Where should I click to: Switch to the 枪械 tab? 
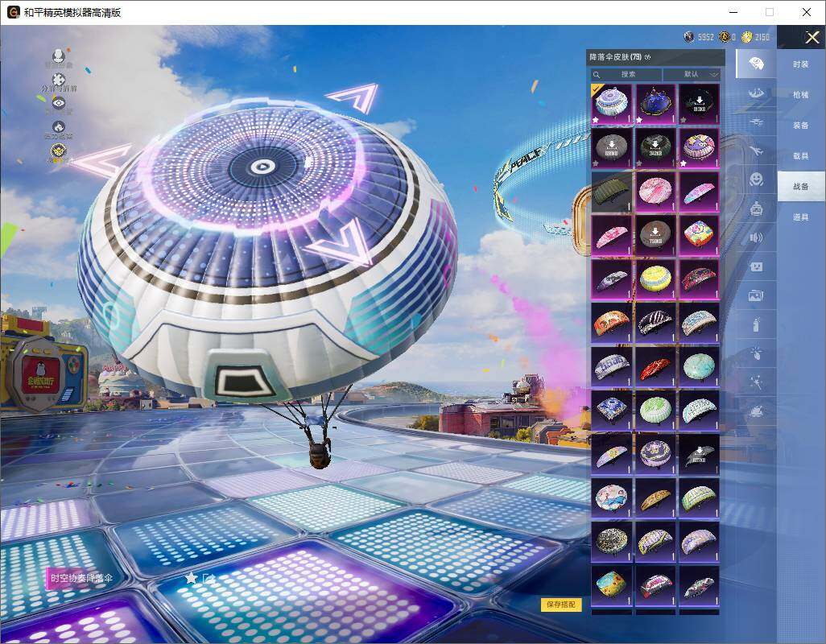coord(801,95)
